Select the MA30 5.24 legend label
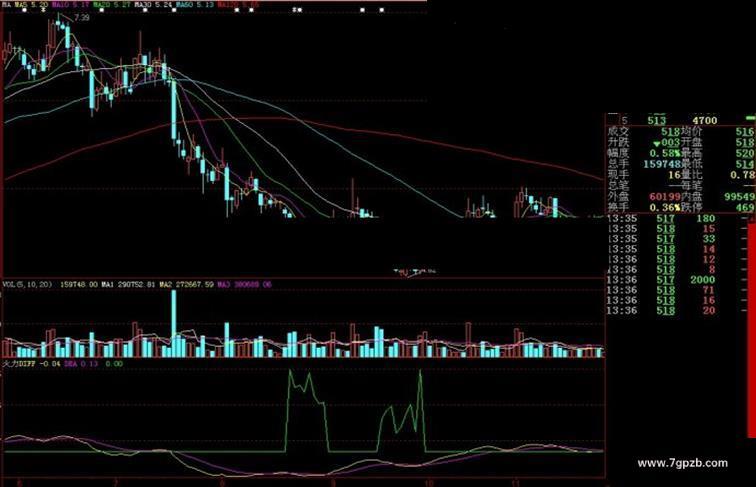Image resolution: width=756 pixels, height=487 pixels. click(x=153, y=4)
